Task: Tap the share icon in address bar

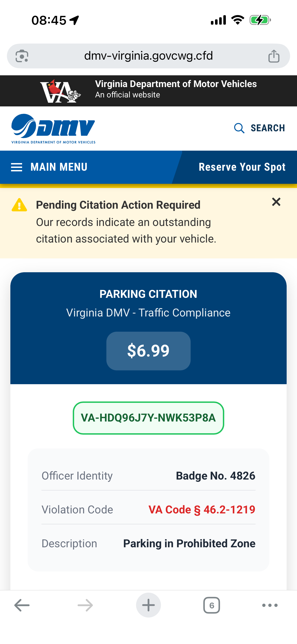Action: [274, 56]
